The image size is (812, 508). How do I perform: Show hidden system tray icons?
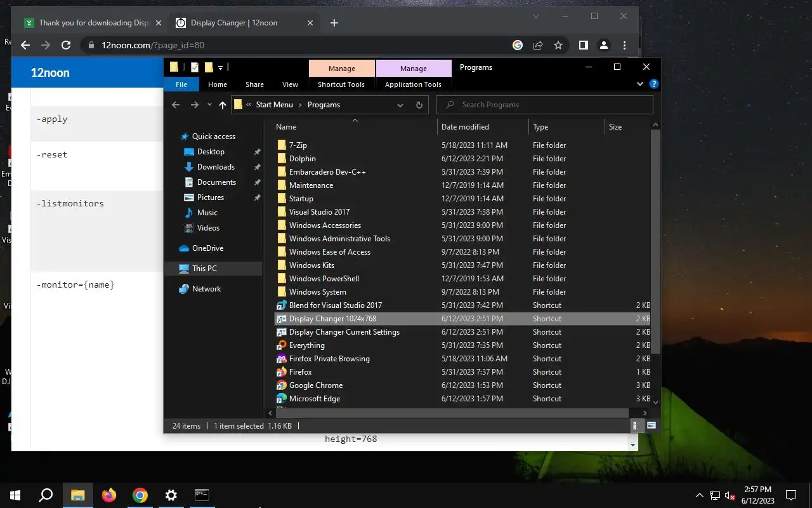pyautogui.click(x=700, y=495)
